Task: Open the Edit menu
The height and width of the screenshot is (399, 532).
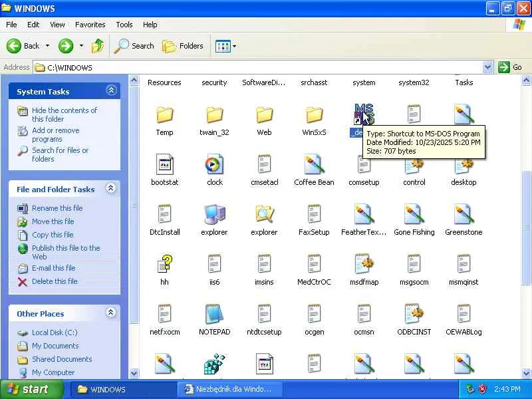Action: click(33, 25)
